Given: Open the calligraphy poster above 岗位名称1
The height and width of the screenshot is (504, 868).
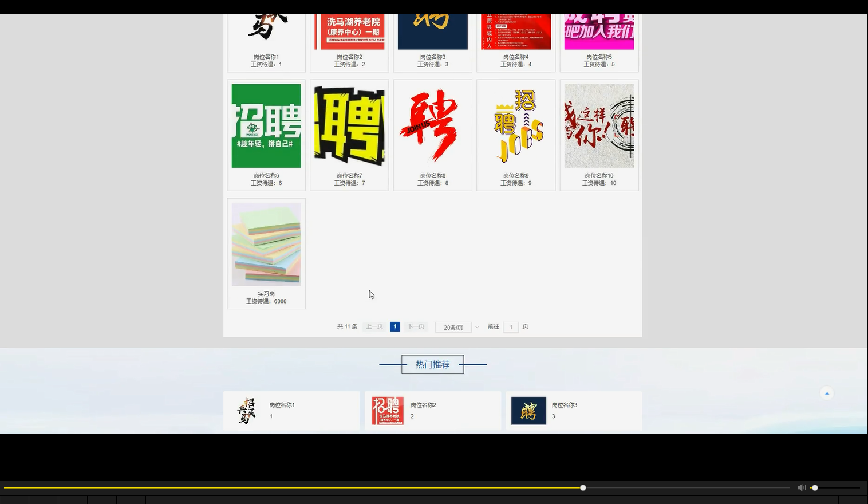Looking at the screenshot, I should 266,31.
